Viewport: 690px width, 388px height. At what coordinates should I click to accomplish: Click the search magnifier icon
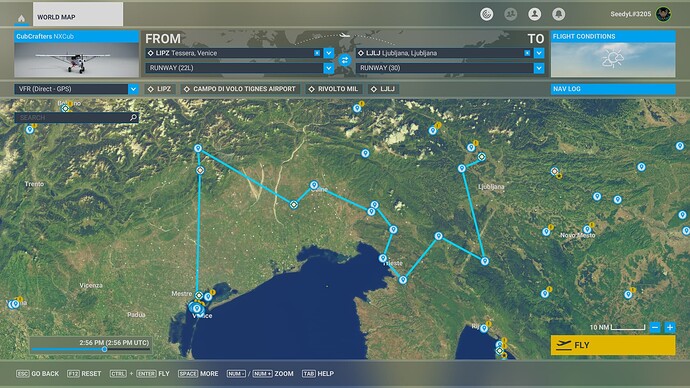[x=133, y=117]
